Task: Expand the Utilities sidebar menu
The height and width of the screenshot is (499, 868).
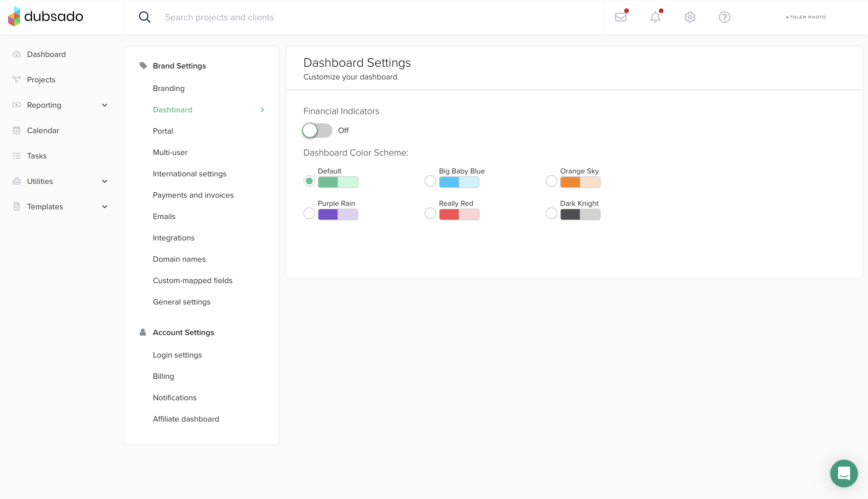Action: [x=105, y=181]
